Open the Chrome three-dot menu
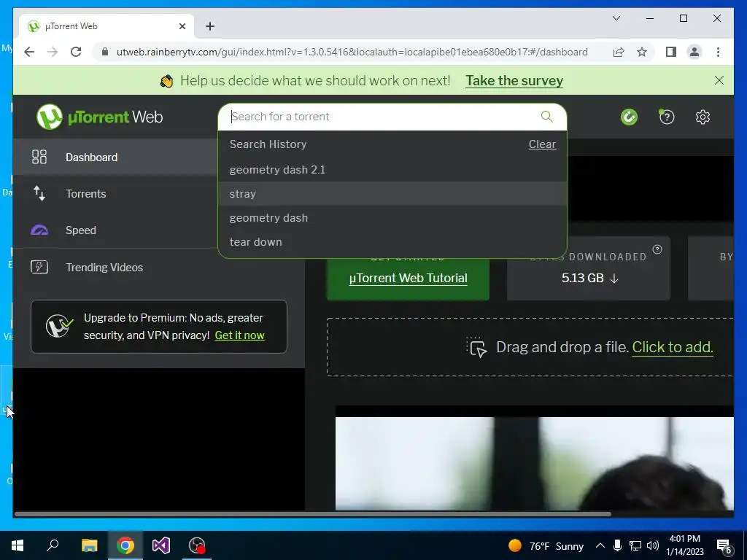The image size is (747, 560). coord(718,52)
